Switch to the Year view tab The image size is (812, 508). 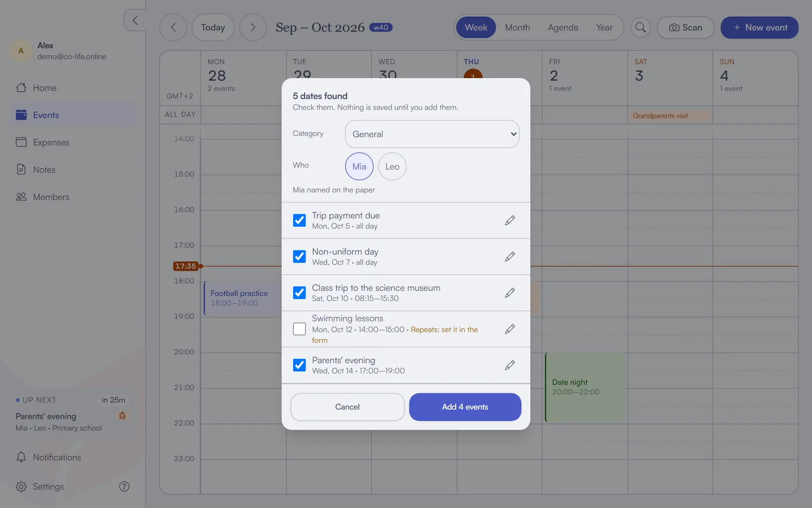(604, 27)
